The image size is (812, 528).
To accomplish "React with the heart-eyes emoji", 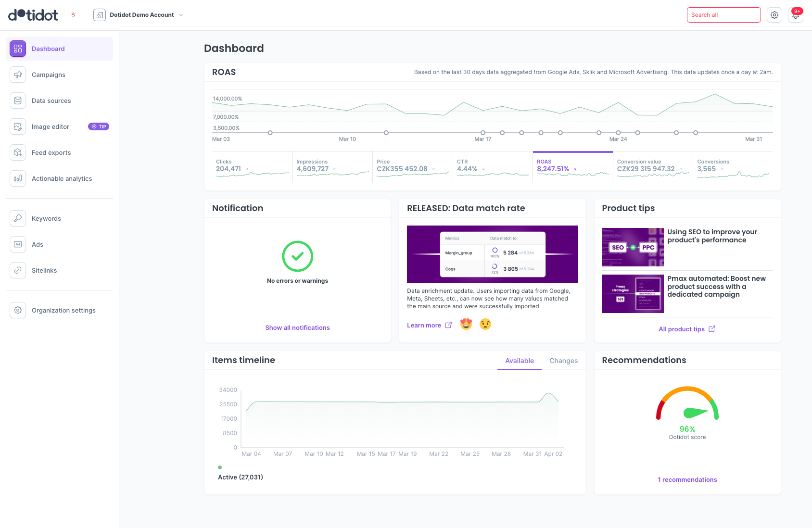I will pos(466,325).
